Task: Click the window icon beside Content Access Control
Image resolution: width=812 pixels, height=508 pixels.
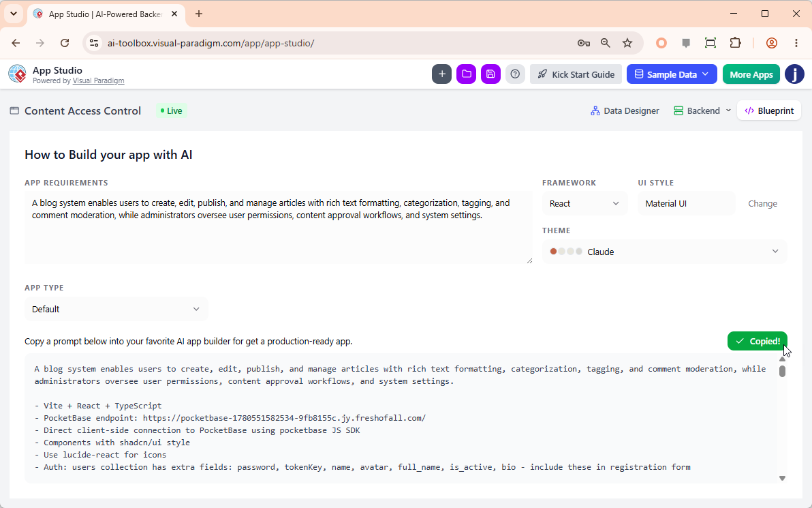Action: (x=14, y=111)
